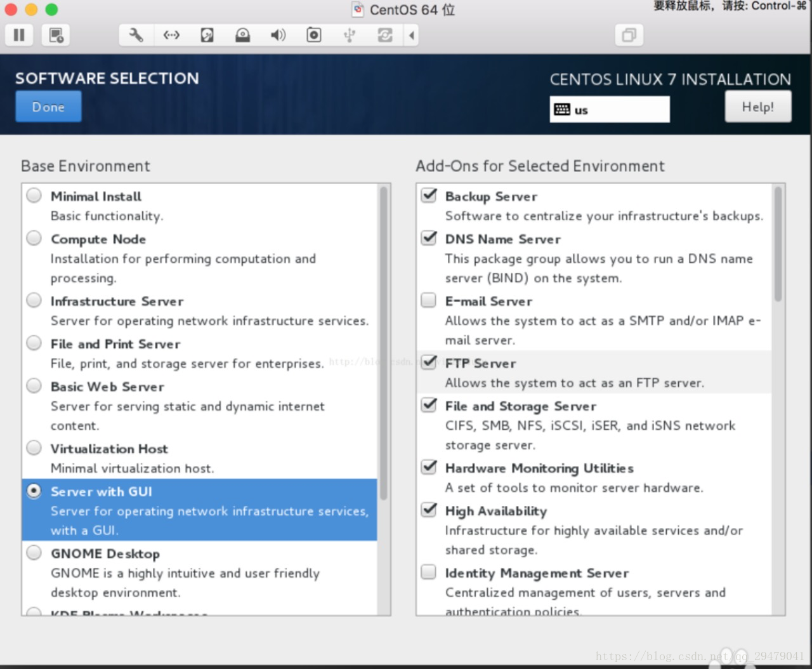The width and height of the screenshot is (812, 669).
Task: Click the sharing sync icon in toolbar
Action: [x=384, y=35]
